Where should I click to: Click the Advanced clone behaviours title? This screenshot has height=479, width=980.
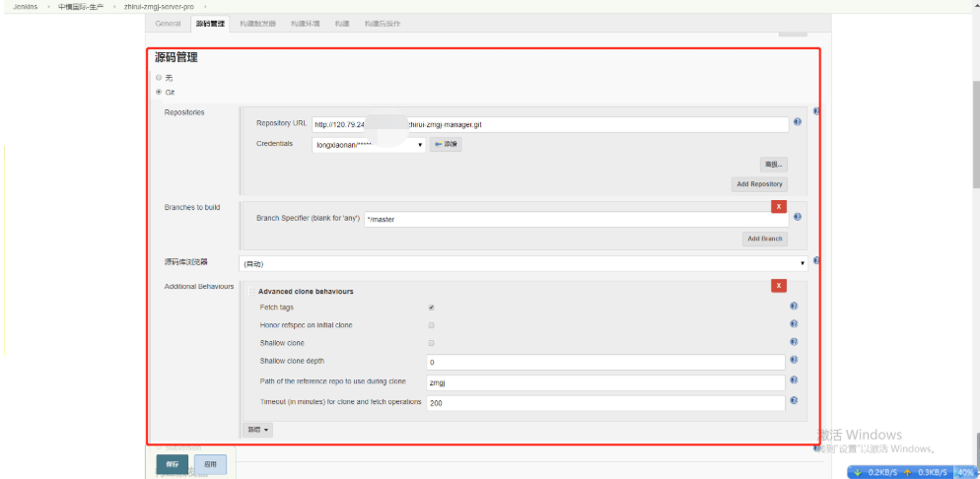(306, 291)
